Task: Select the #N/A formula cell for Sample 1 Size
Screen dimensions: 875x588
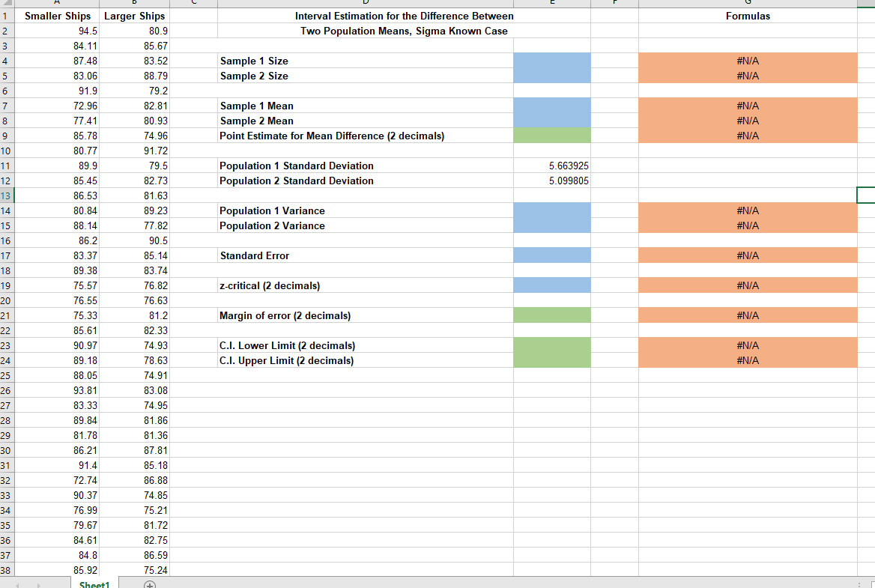Action: pos(748,60)
